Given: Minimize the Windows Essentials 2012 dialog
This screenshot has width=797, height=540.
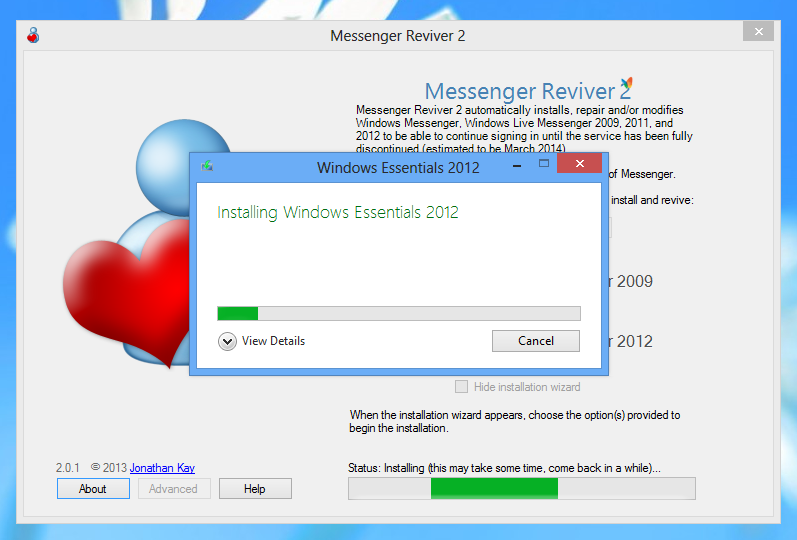Looking at the screenshot, I should coord(517,163).
